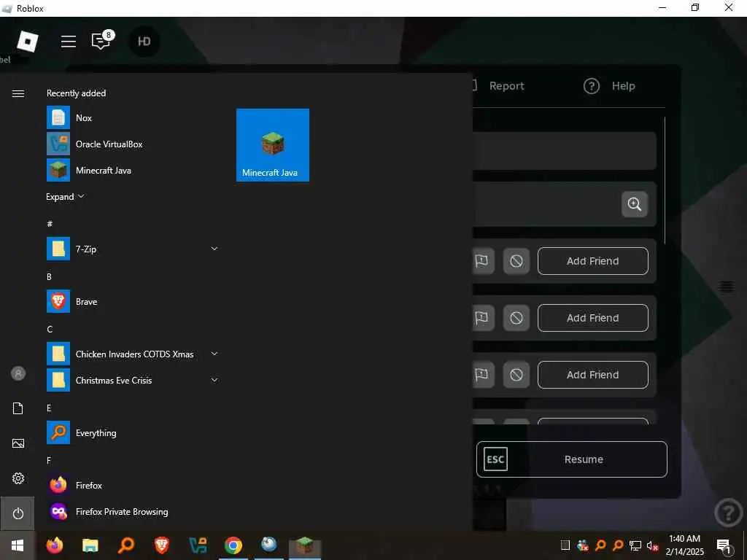The height and width of the screenshot is (560, 747).
Task: Report the second player via flag icon
Action: [482, 318]
